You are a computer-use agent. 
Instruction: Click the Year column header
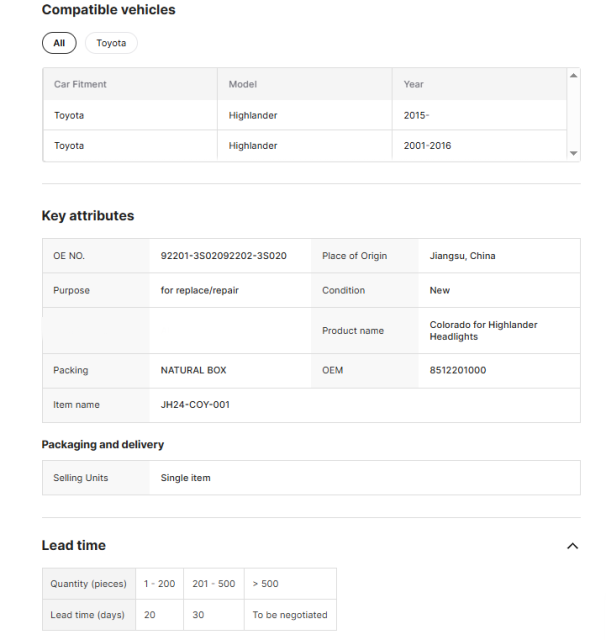point(414,84)
